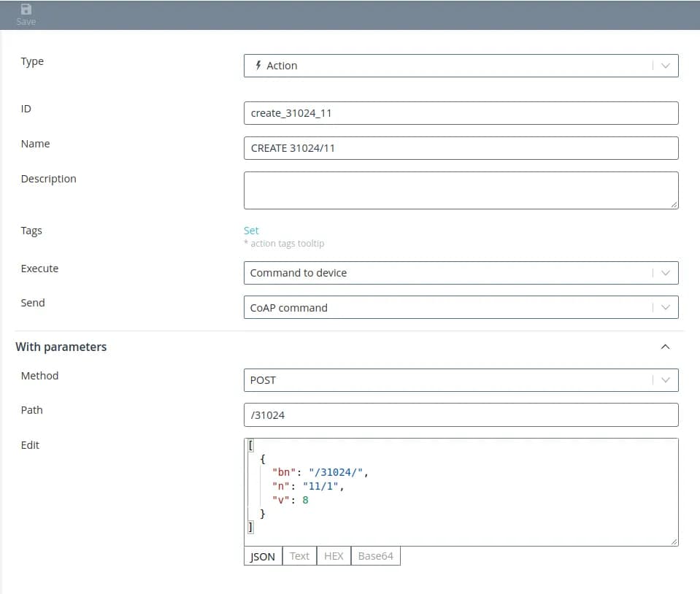This screenshot has width=700, height=594.
Task: Open the Send CoAP command dropdown
Action: point(460,308)
